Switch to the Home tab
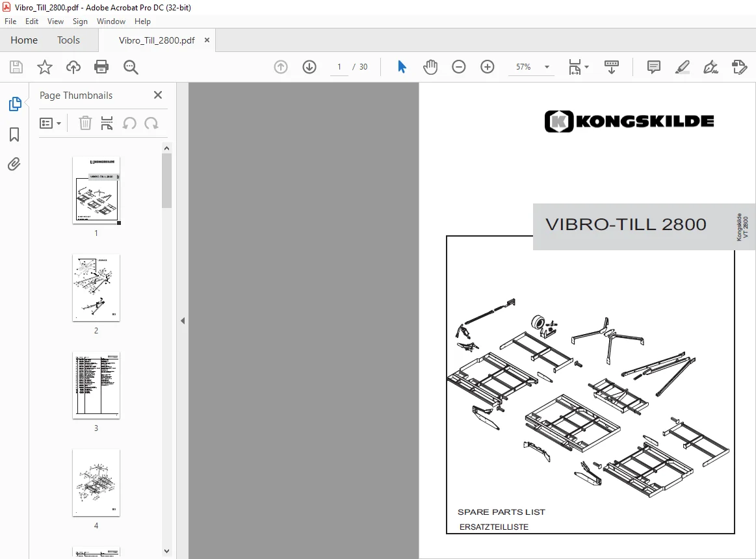The width and height of the screenshot is (756, 559). [24, 40]
